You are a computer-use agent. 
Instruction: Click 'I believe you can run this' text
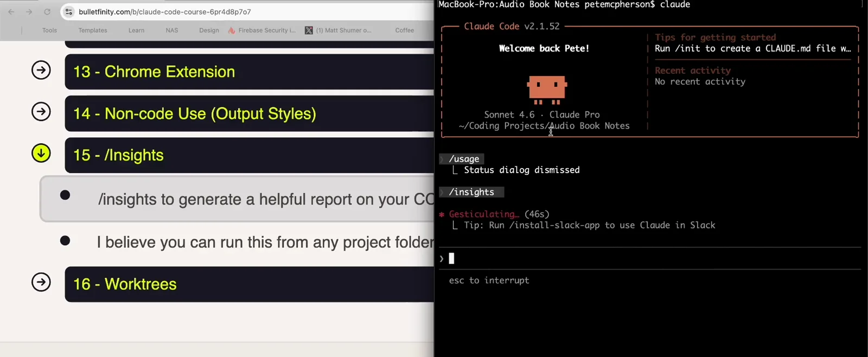point(265,242)
